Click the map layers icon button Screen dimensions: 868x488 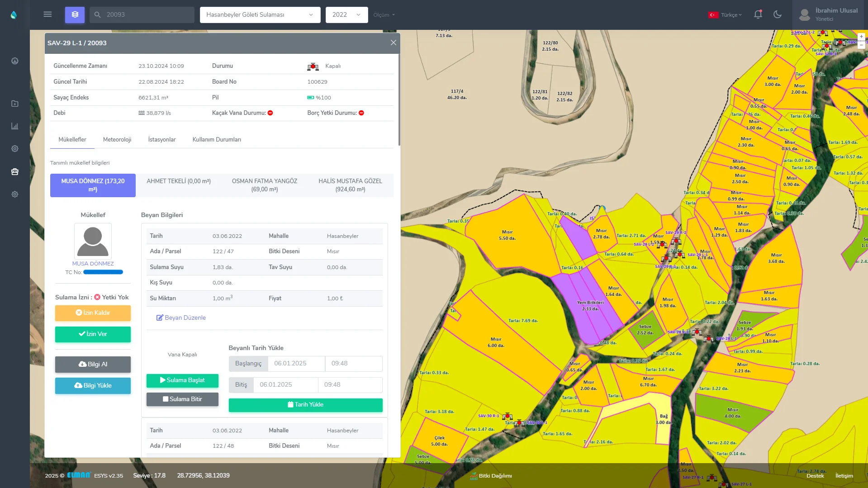tap(75, 14)
